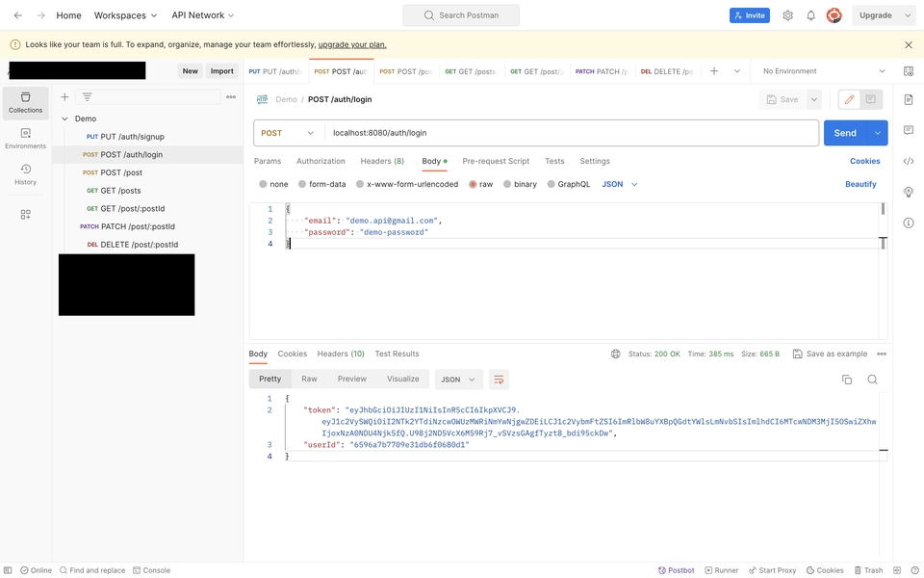The width and height of the screenshot is (924, 578).
Task: Go forward with the right arrow icon
Action: pyautogui.click(x=40, y=15)
